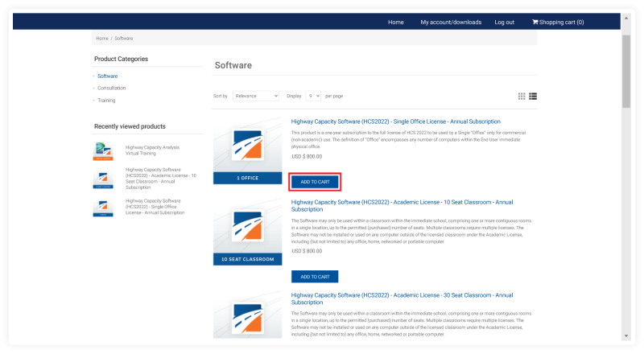The width and height of the screenshot is (644, 354).
Task: Open the Sort by Relevance dropdown
Action: [x=256, y=96]
